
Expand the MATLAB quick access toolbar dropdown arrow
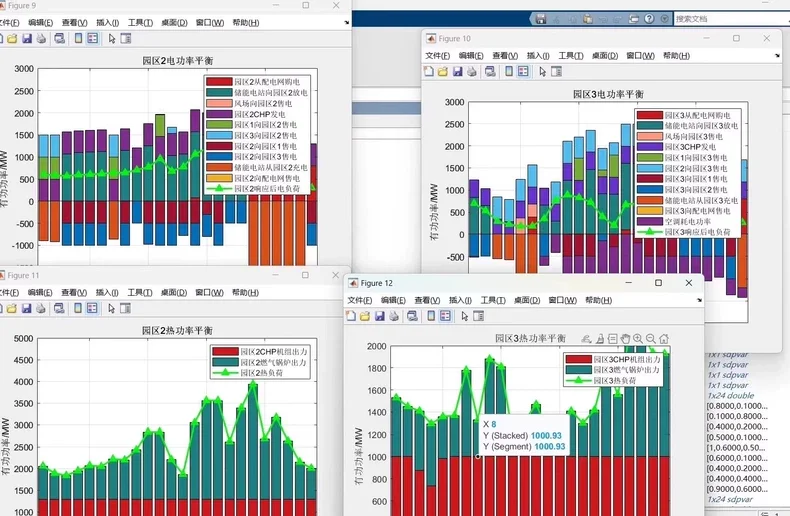[x=665, y=19]
